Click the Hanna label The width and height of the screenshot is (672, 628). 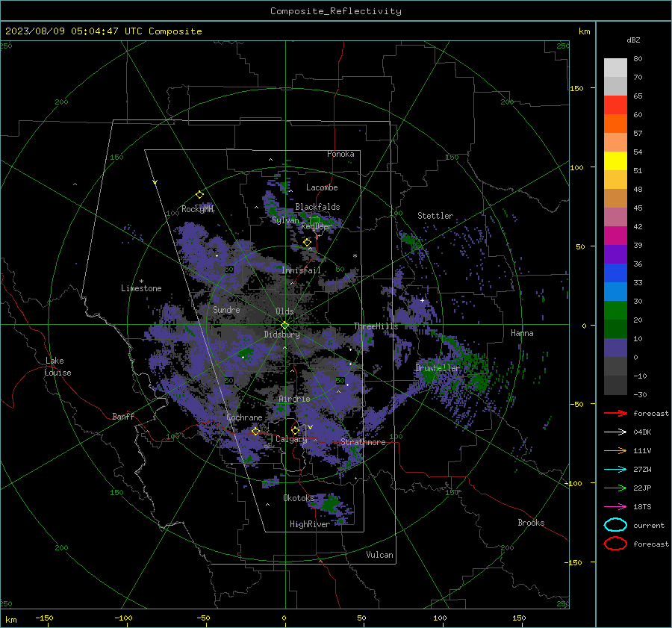pyautogui.click(x=522, y=332)
